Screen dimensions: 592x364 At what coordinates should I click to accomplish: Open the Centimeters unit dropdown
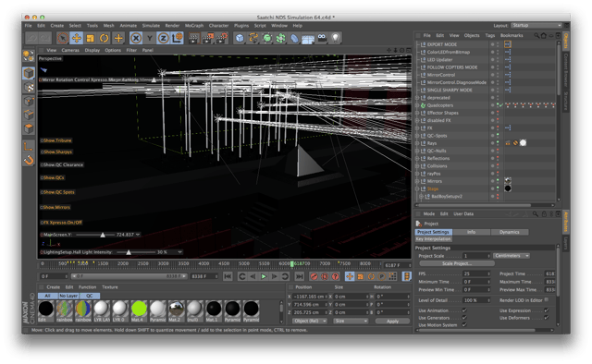[511, 256]
